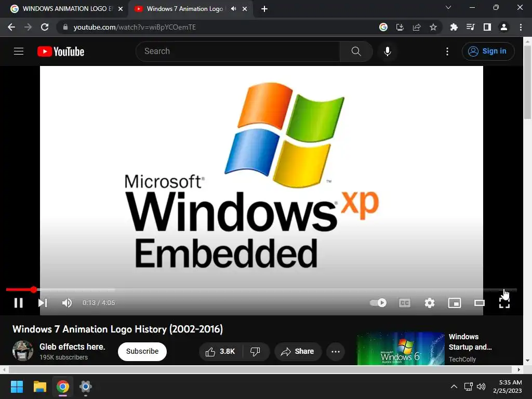Image resolution: width=532 pixels, height=399 pixels.
Task: Toggle the Chrome side panel
Action: point(487,27)
